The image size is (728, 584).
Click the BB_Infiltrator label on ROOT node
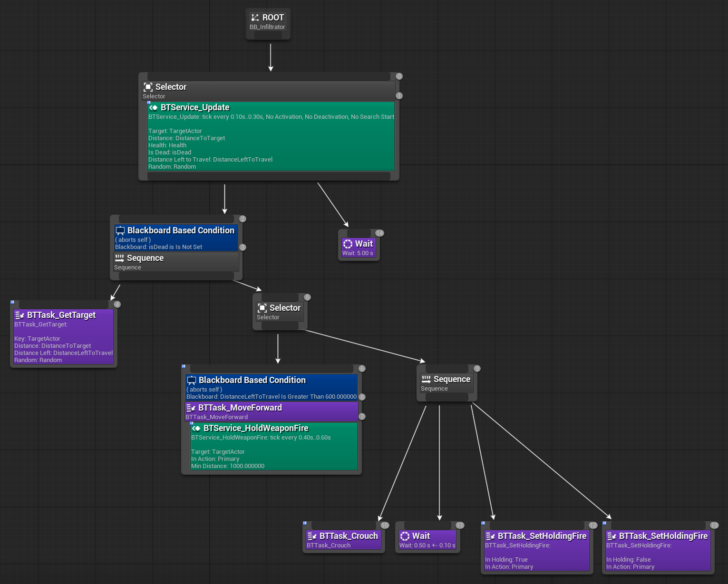(x=267, y=27)
